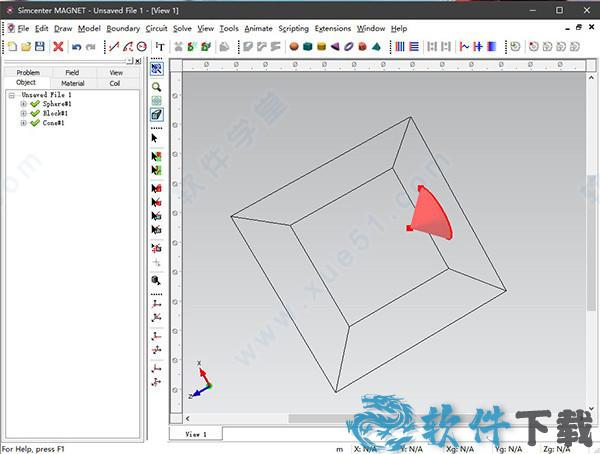Image resolution: width=600 pixels, height=454 pixels.
Task: Select the View 1 tab at bottom
Action: 196,434
